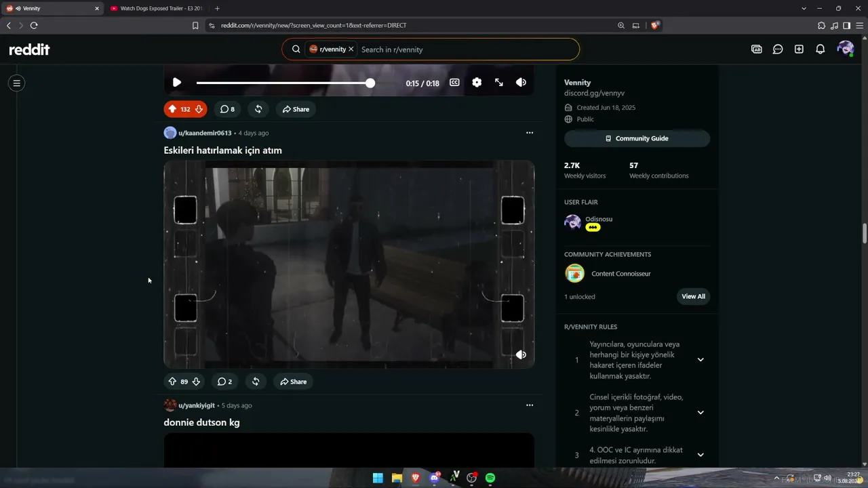
Task: Upvote the post with 89 votes
Action: click(172, 382)
